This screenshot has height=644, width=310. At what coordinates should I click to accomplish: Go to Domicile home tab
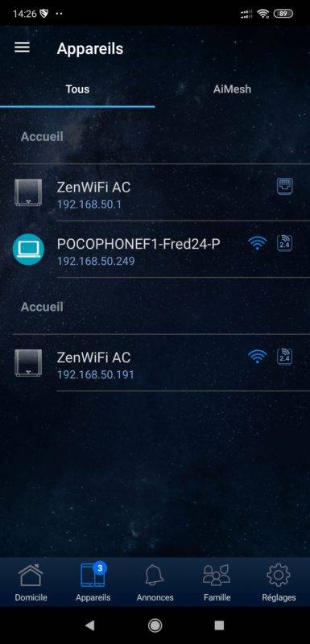(31, 582)
